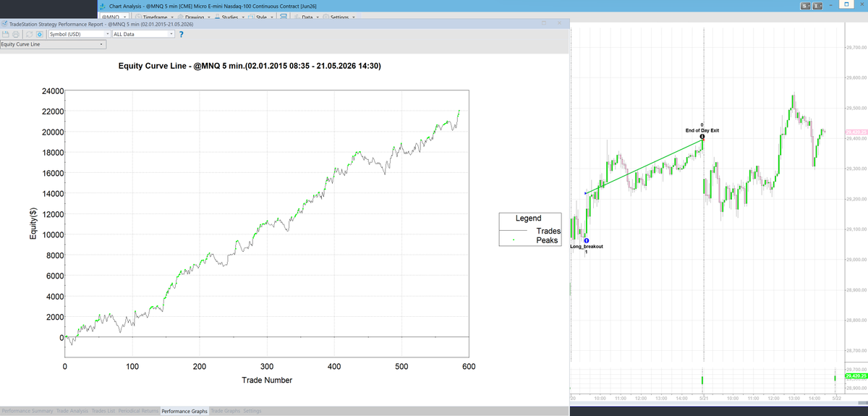The image size is (868, 416).
Task: Switch to the Trades List tab
Action: 103,411
